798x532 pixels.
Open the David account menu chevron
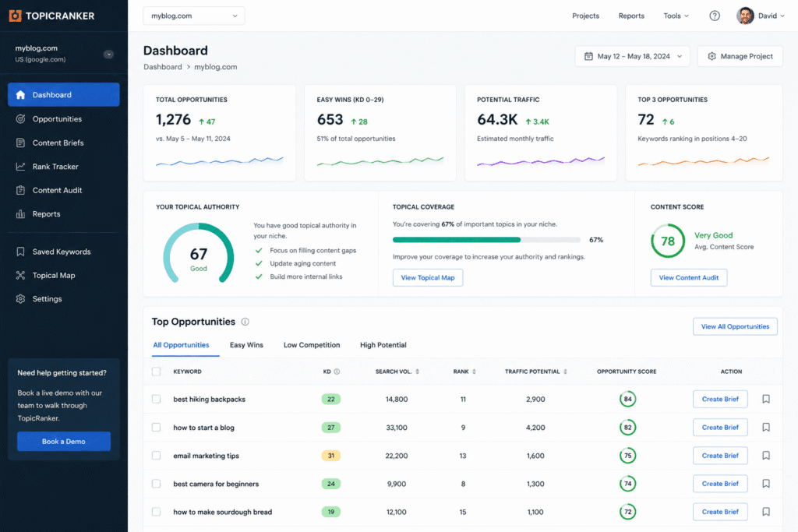pyautogui.click(x=782, y=16)
